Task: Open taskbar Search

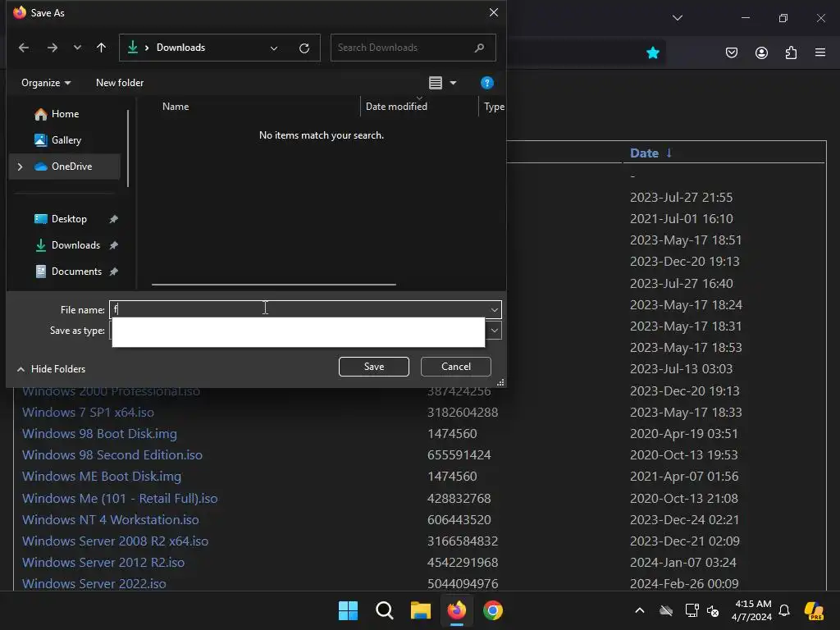Action: tap(384, 610)
